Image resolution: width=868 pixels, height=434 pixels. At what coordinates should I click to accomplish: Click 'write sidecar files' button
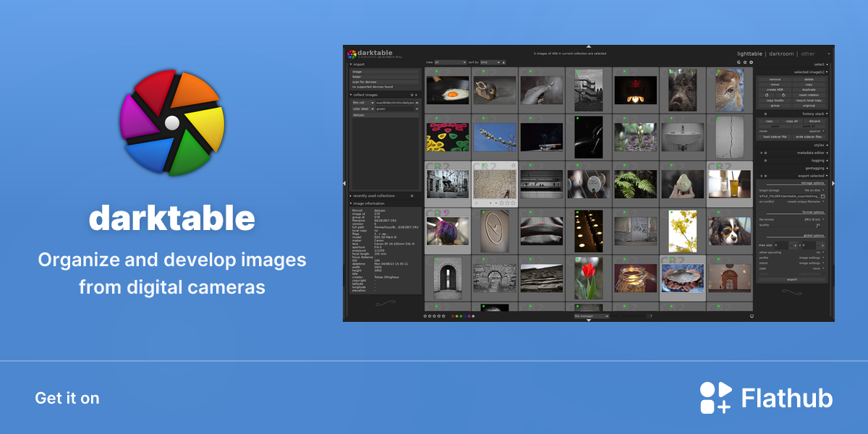pos(809,137)
